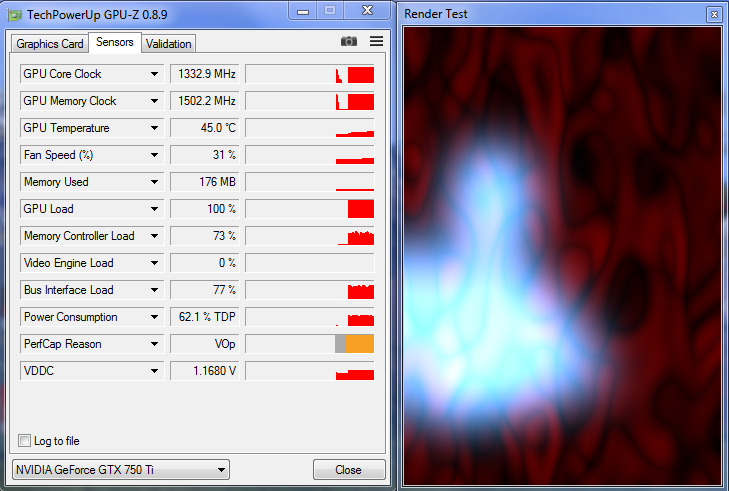
Task: Click the Fan Speed history graph
Action: [310, 155]
